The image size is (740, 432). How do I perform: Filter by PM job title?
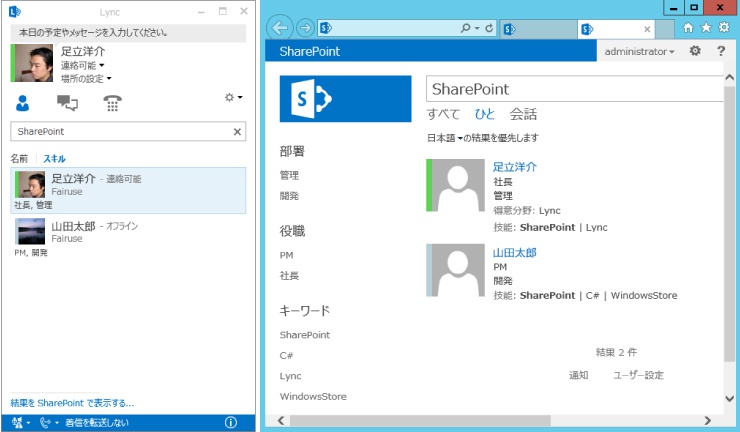click(286, 255)
